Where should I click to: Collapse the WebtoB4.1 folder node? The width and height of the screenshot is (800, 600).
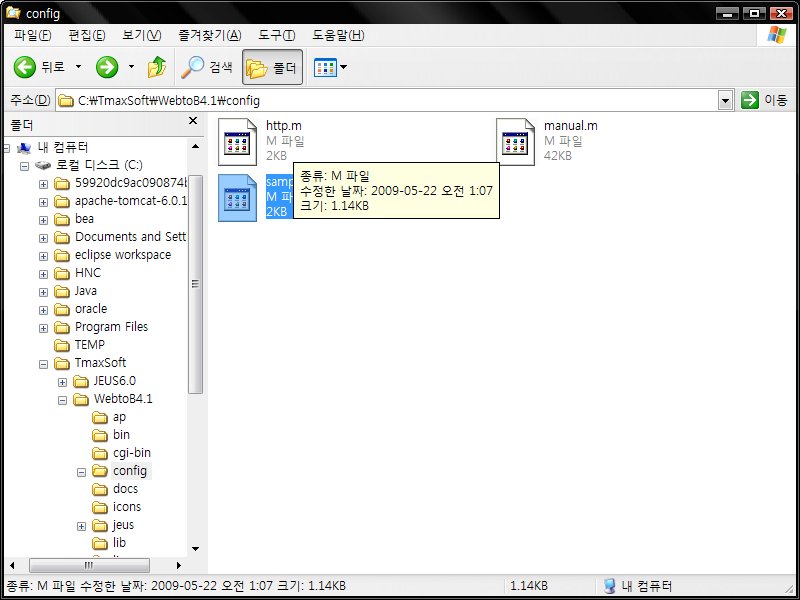coord(62,401)
